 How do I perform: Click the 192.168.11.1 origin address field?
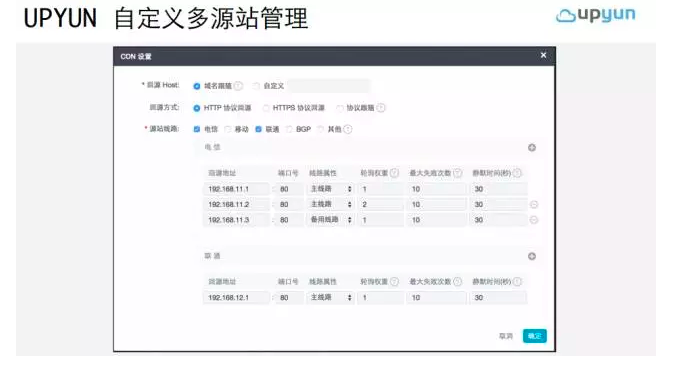click(x=236, y=189)
